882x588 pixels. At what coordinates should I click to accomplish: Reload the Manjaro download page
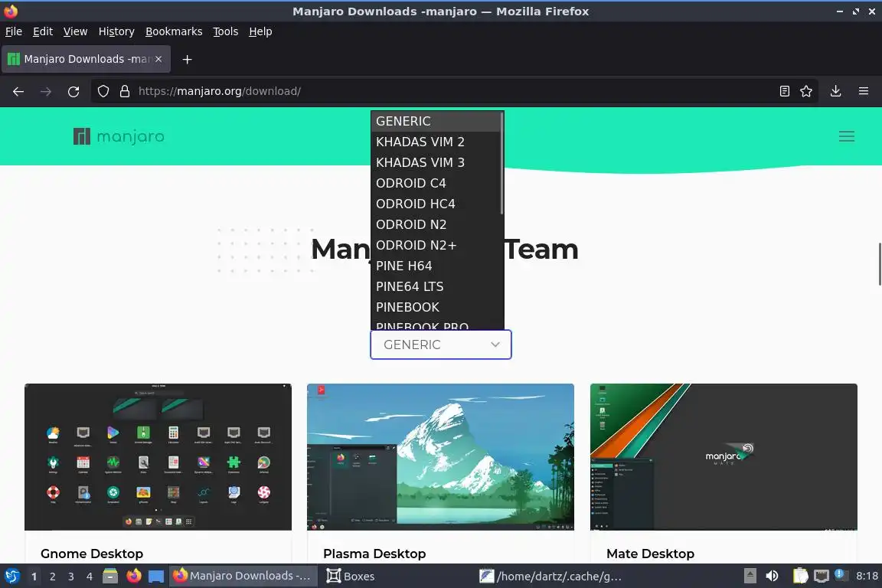click(73, 91)
